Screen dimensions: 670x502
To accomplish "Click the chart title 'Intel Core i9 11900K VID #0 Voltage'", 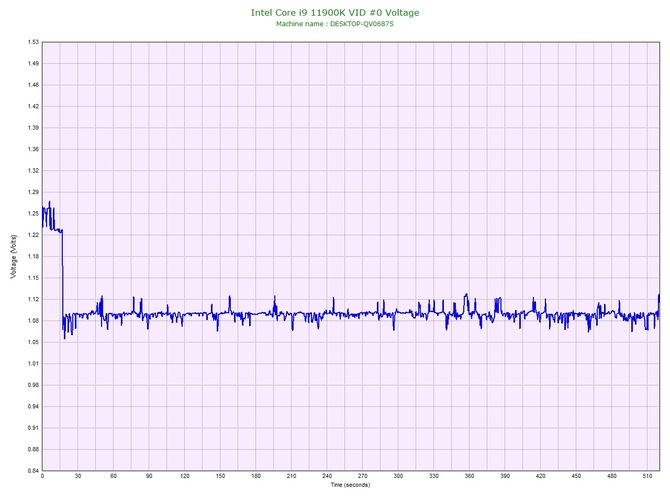I will pyautogui.click(x=335, y=13).
